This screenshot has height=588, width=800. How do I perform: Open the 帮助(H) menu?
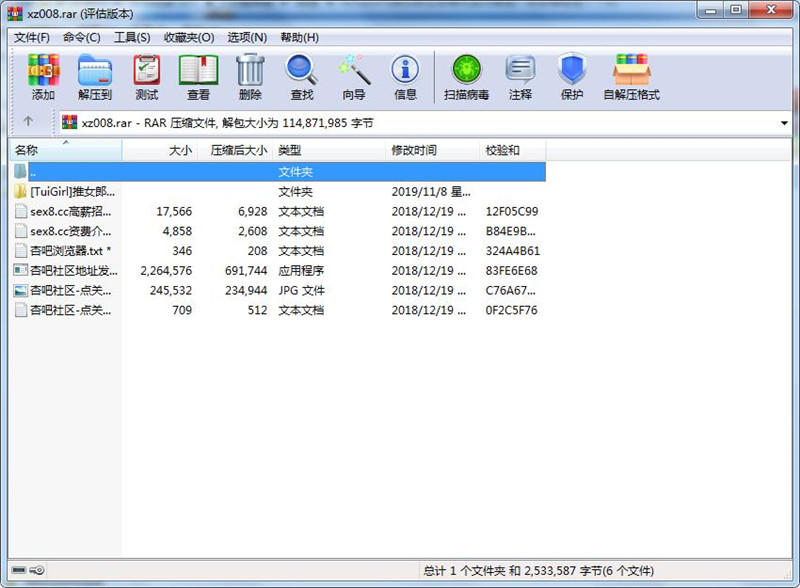pos(299,37)
